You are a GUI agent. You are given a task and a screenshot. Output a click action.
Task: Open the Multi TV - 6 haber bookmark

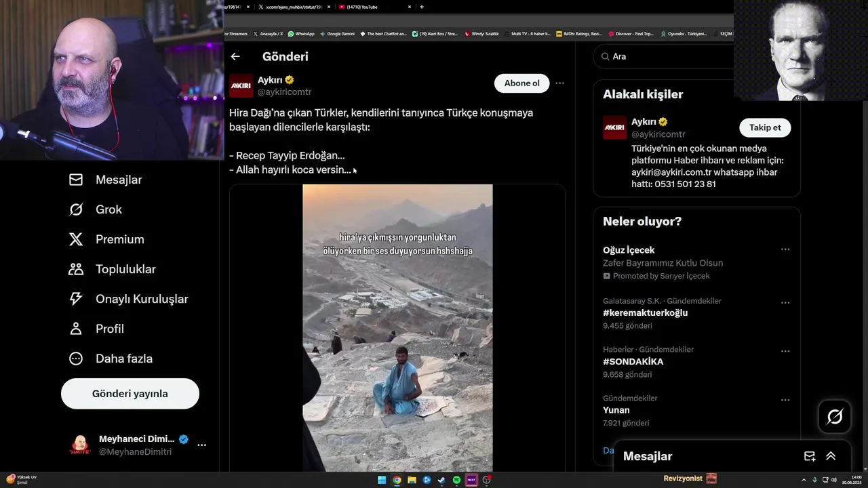click(x=528, y=33)
